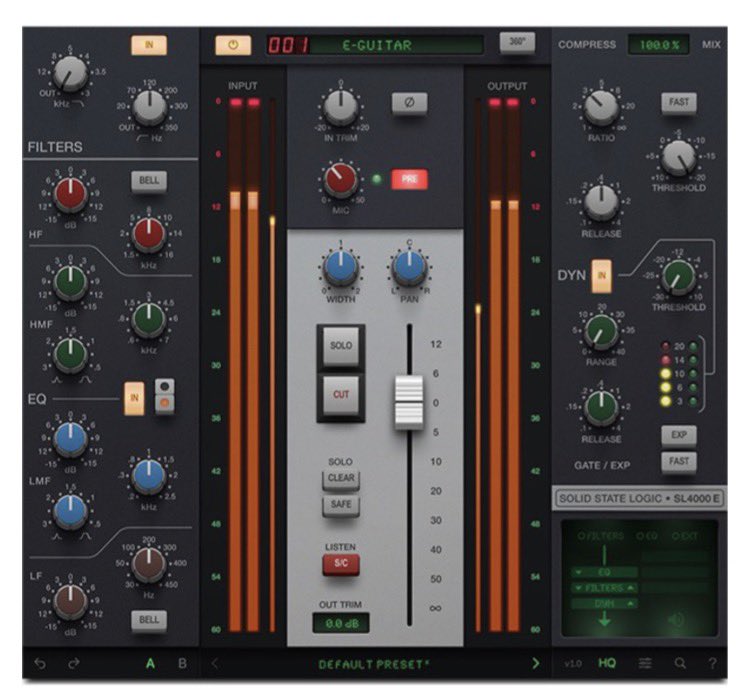Image resolution: width=750 pixels, height=699 pixels.
Task: Click the plugin power bypass icon
Action: click(x=233, y=45)
